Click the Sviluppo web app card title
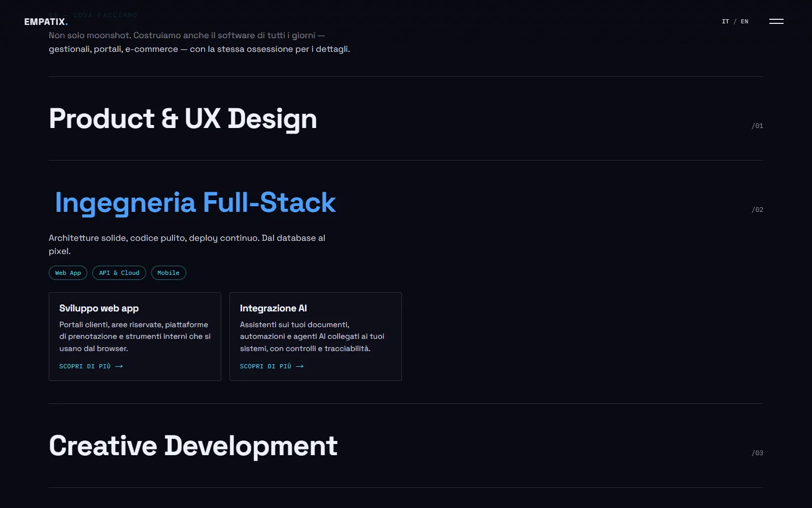The width and height of the screenshot is (812, 508). pos(99,308)
